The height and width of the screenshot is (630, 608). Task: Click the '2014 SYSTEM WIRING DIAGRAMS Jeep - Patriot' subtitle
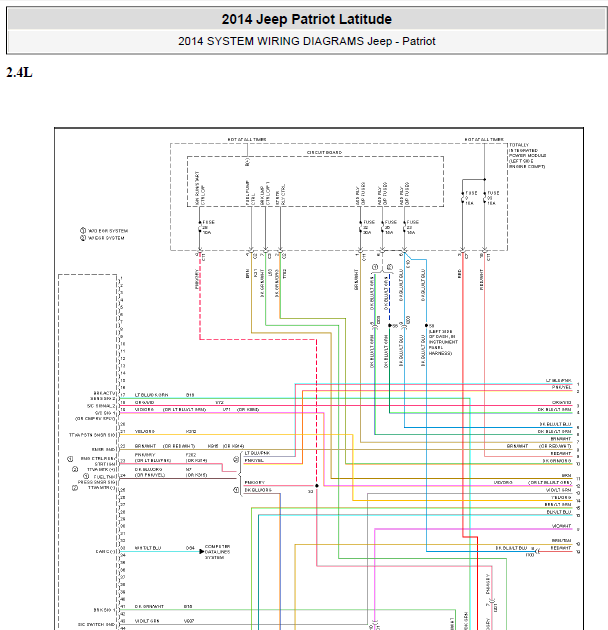pos(307,41)
